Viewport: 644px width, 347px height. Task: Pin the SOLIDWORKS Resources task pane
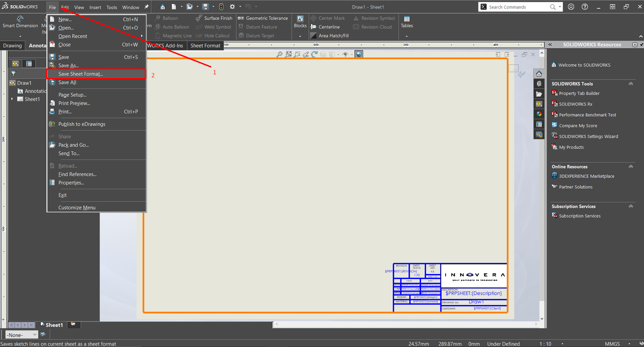pyautogui.click(x=641, y=45)
